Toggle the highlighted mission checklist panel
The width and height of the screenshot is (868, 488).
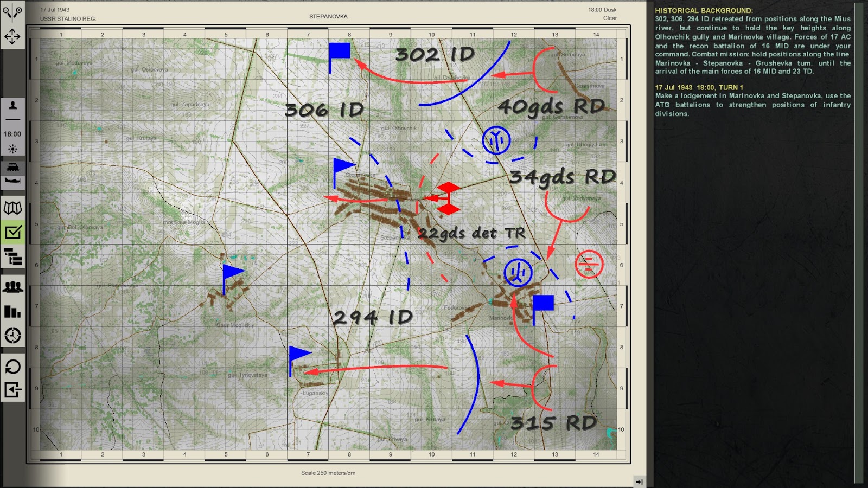pos(14,232)
